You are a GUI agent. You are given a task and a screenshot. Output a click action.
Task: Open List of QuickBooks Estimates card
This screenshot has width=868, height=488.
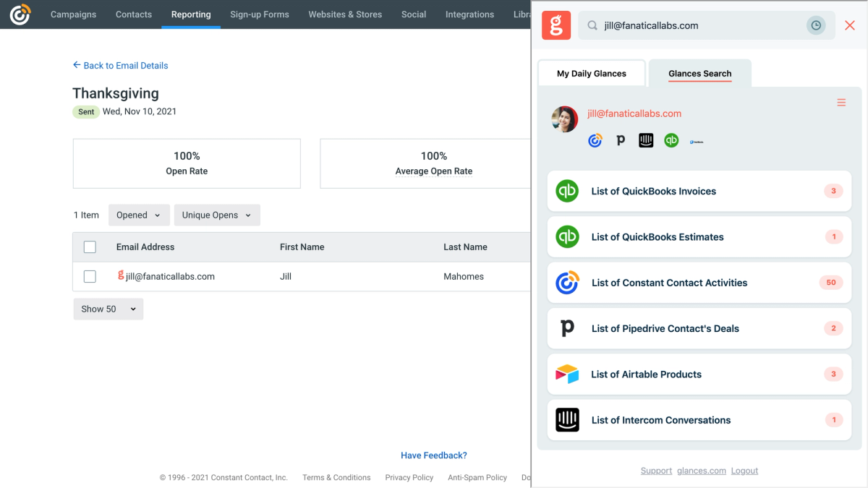[699, 236]
